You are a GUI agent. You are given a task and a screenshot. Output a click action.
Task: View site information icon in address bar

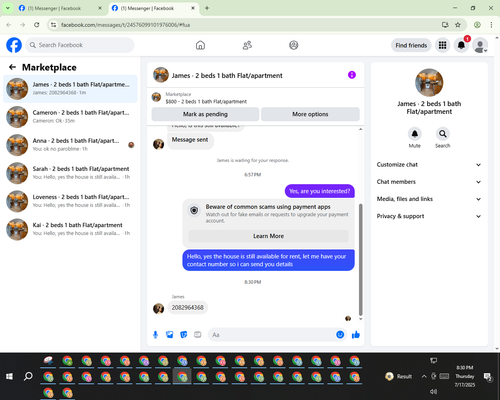pos(53,25)
